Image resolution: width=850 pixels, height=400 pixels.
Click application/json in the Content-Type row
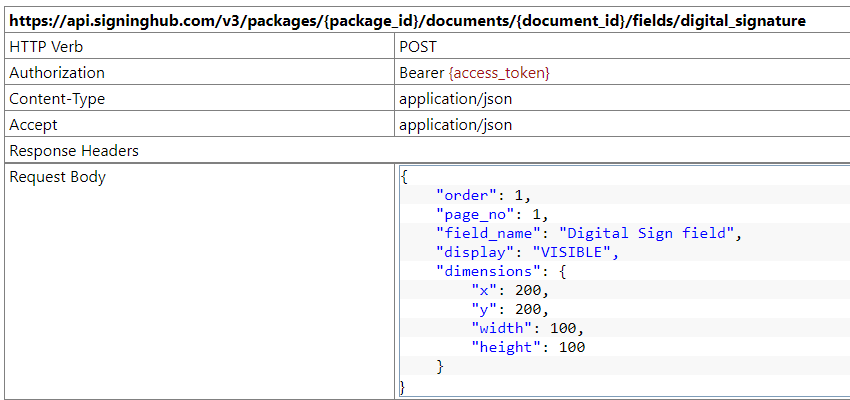pyautogui.click(x=455, y=99)
